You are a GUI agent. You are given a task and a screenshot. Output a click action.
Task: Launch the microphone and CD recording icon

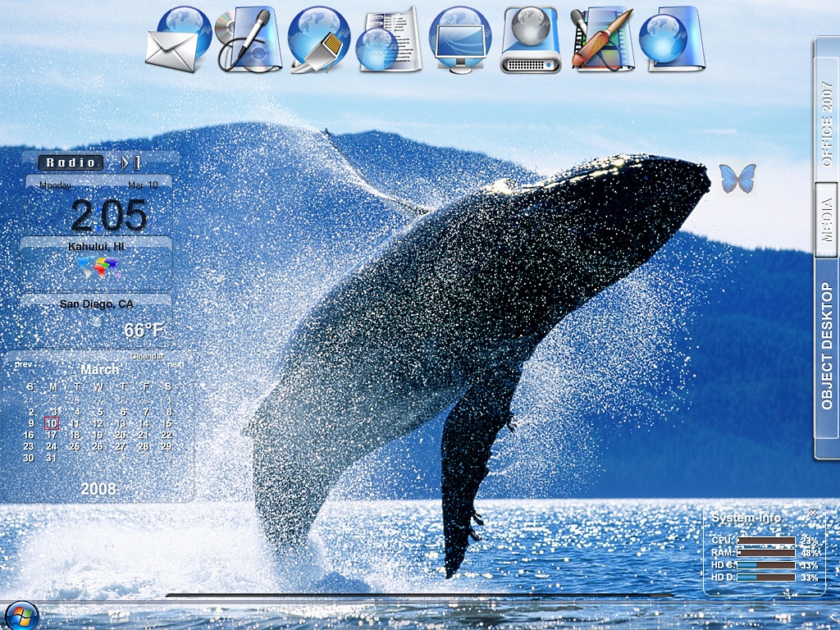pyautogui.click(x=249, y=39)
